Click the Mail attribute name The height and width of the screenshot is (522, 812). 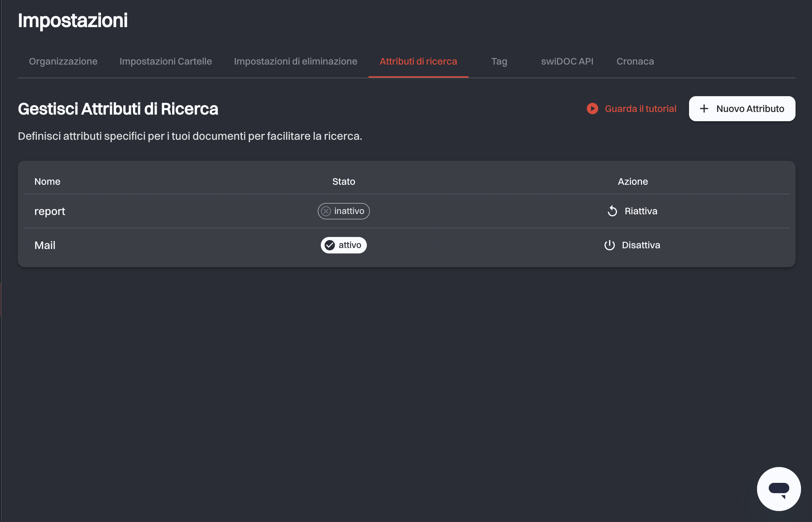click(x=45, y=245)
